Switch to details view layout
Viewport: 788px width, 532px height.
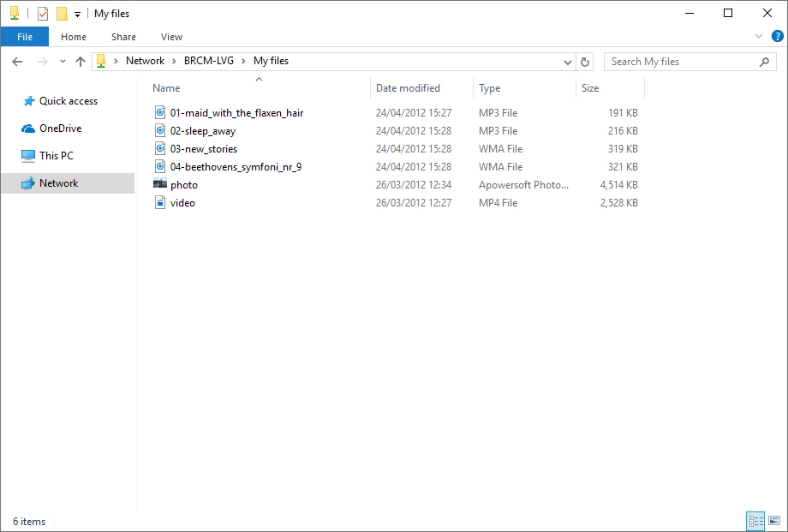tap(755, 521)
